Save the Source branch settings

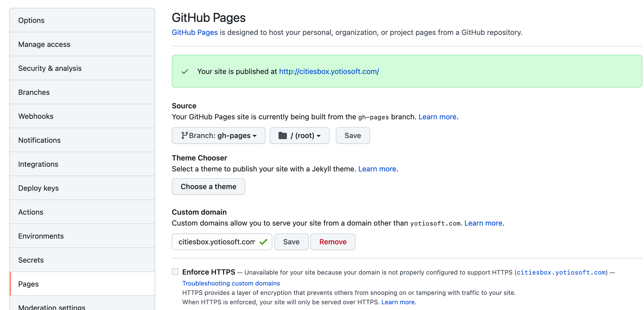click(353, 135)
